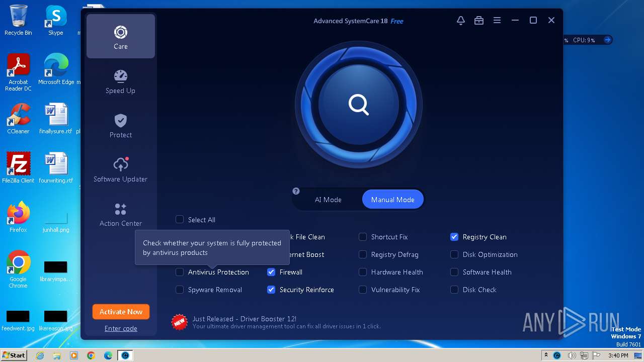The height and width of the screenshot is (362, 644).
Task: Open Skype desktop shortcut
Action: click(x=56, y=20)
